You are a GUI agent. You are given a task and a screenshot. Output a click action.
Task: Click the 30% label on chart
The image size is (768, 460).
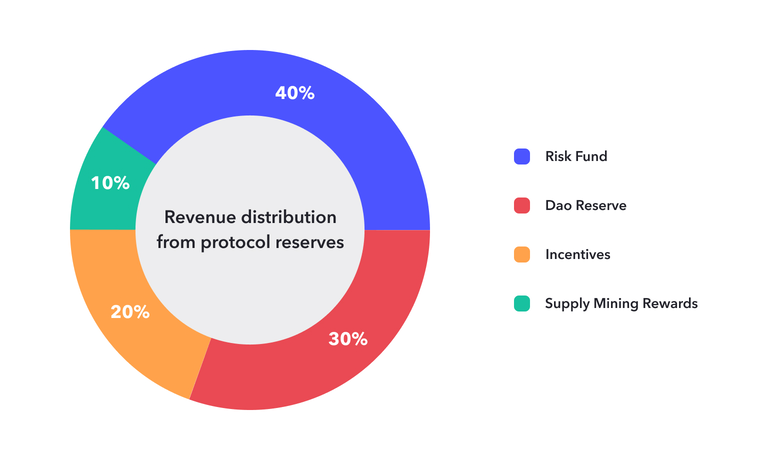pyautogui.click(x=348, y=339)
